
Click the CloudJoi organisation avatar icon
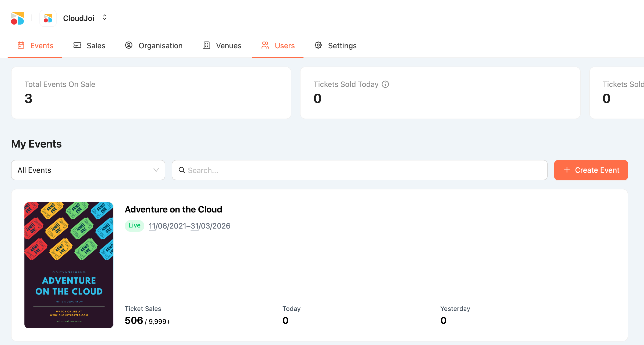[x=48, y=18]
